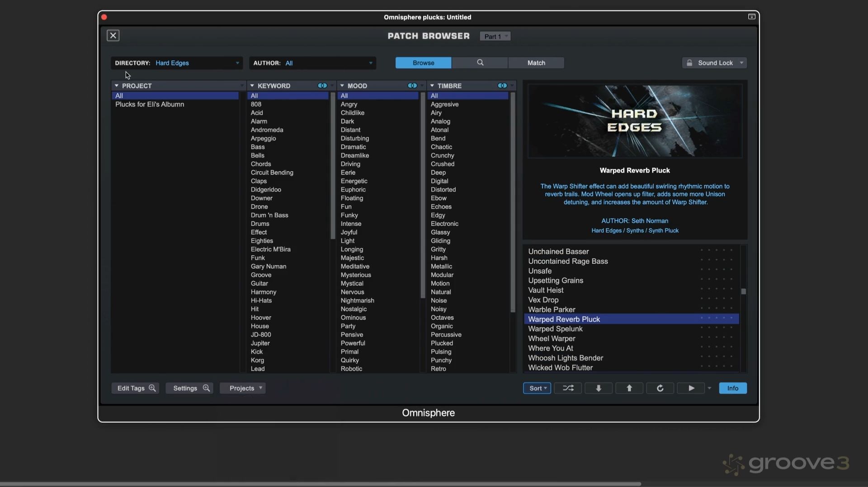Select All in the Project column

(175, 96)
